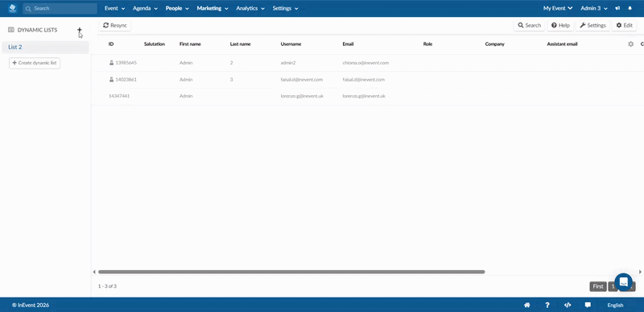Click the InEvent logo icon
This screenshot has width=644, height=312.
pos(12,8)
